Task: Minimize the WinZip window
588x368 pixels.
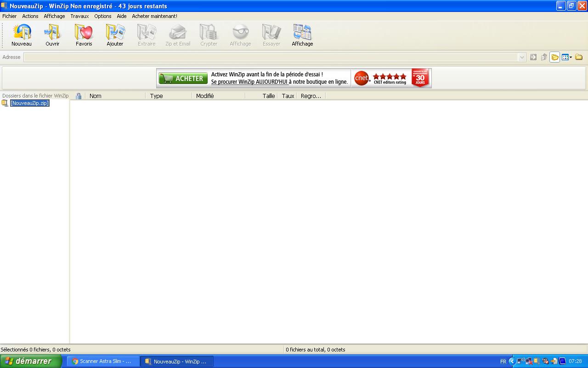Action: (561, 6)
